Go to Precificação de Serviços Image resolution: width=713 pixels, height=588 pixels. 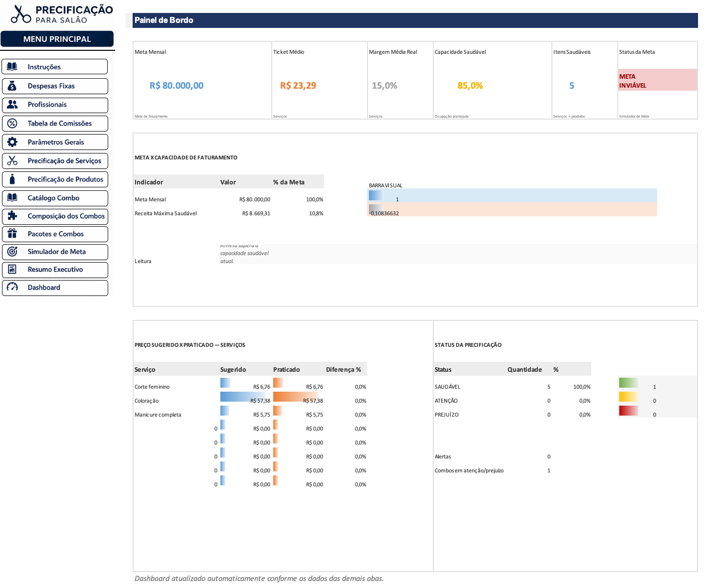[x=55, y=161]
